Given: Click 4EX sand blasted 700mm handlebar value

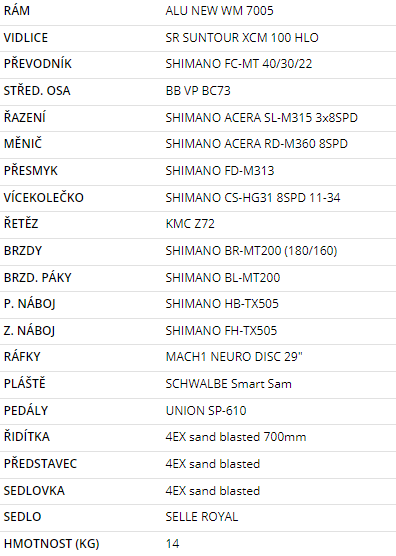Looking at the screenshot, I should pyautogui.click(x=236, y=437).
